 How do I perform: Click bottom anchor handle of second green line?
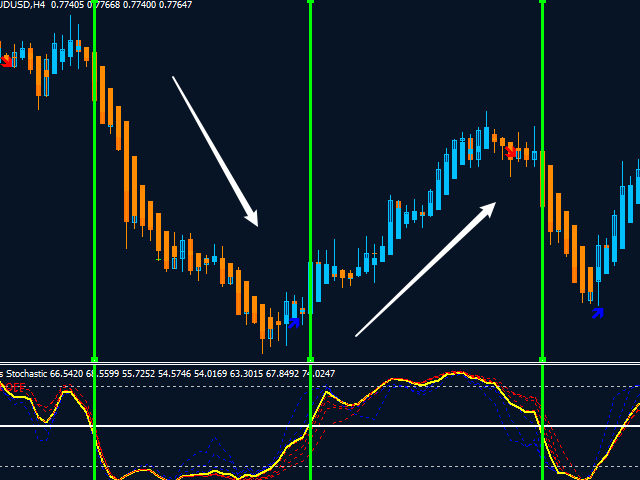310,359
